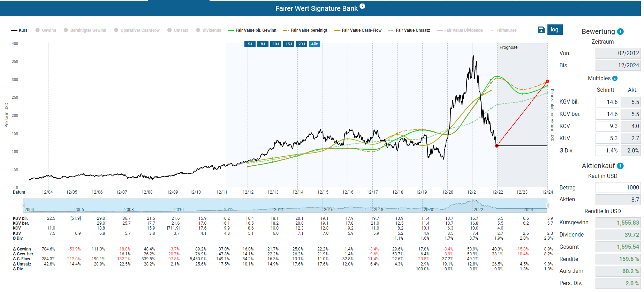Image resolution: width=644 pixels, height=292 pixels.
Task: Open info icon next to Fairer Wert title
Action: coord(362,6)
